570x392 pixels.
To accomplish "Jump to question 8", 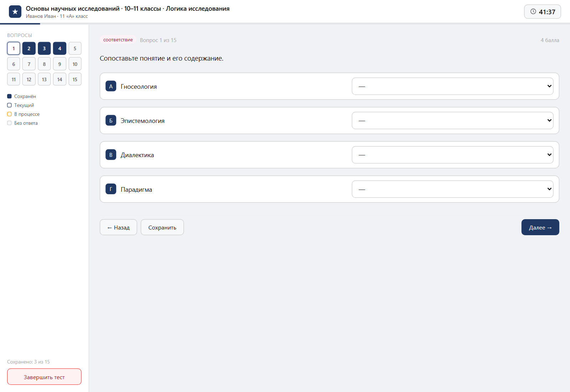I will pos(44,64).
